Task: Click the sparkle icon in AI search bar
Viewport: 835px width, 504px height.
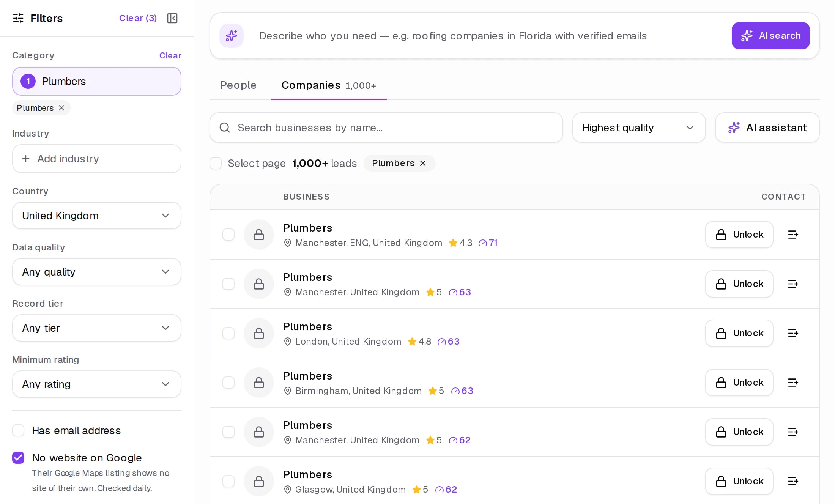Action: coord(232,36)
